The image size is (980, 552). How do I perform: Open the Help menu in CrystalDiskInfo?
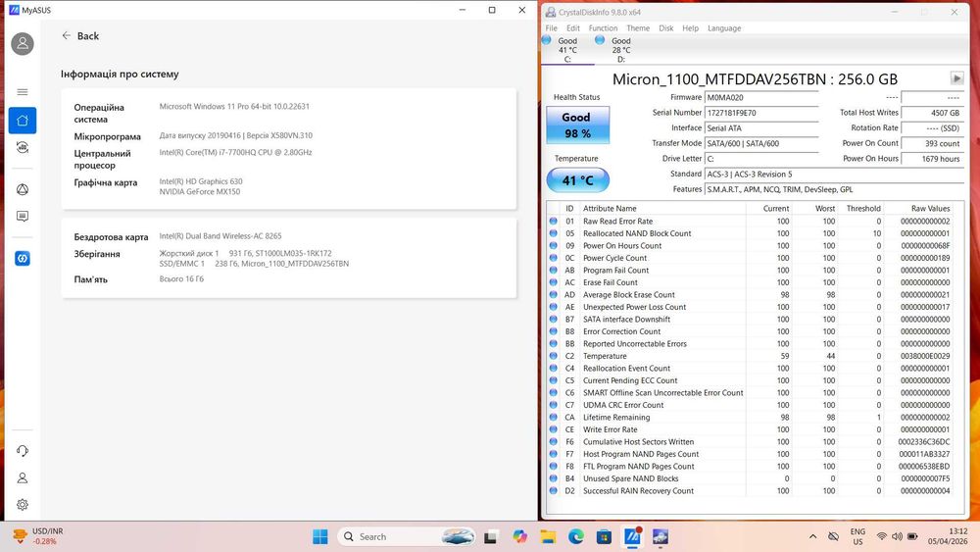(691, 28)
